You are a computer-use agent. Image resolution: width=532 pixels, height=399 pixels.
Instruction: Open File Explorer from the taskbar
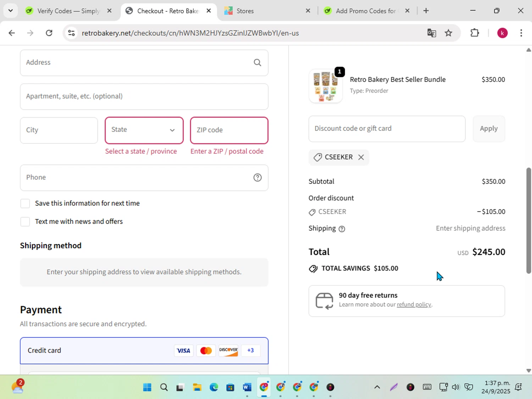(x=197, y=387)
